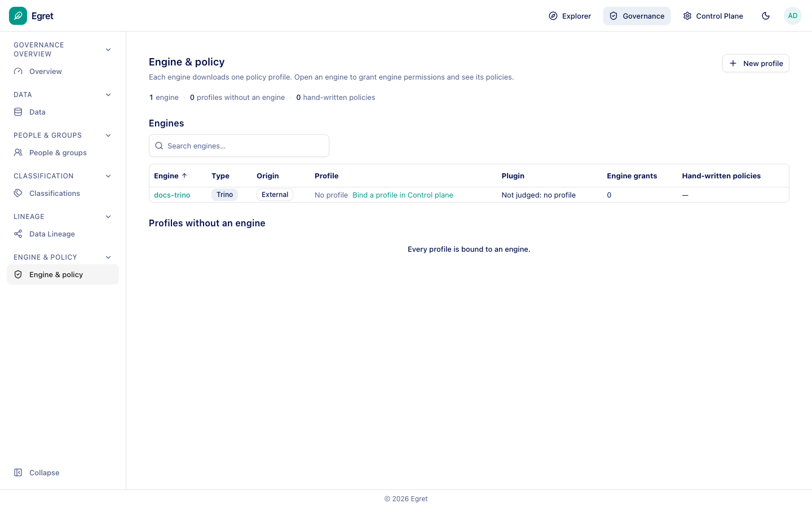Screen dimensions: 812x508
Task: Open Data Lineage in the sidebar
Action: click(63, 234)
